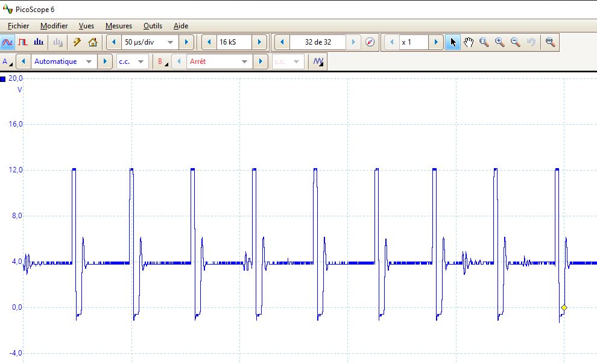Click the 20,0 axis label
The image size is (597, 364).
tap(16, 78)
